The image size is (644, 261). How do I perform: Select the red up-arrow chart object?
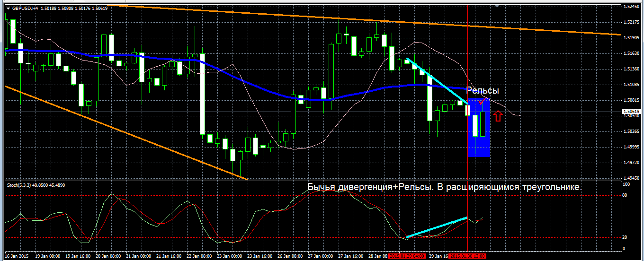click(497, 115)
